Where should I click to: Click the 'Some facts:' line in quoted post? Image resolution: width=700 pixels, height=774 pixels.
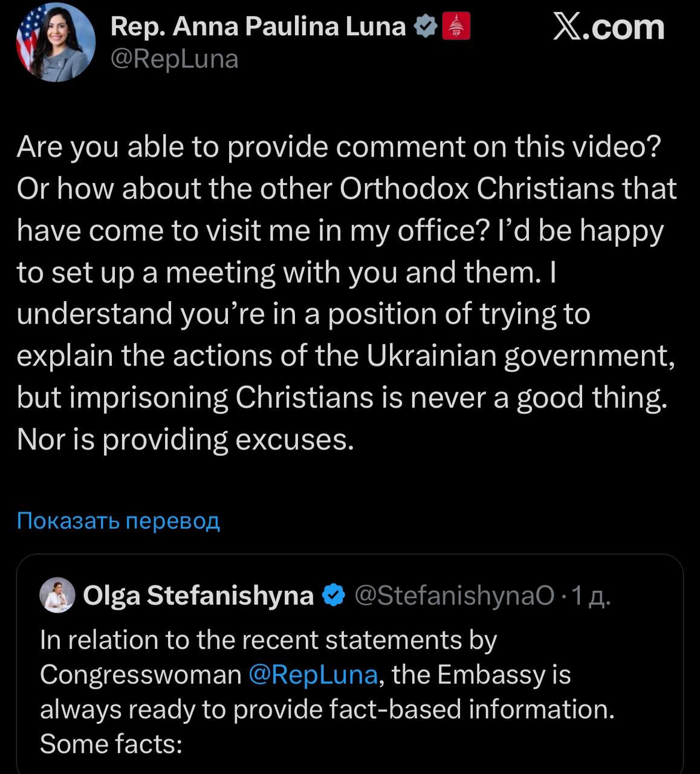pos(111,744)
